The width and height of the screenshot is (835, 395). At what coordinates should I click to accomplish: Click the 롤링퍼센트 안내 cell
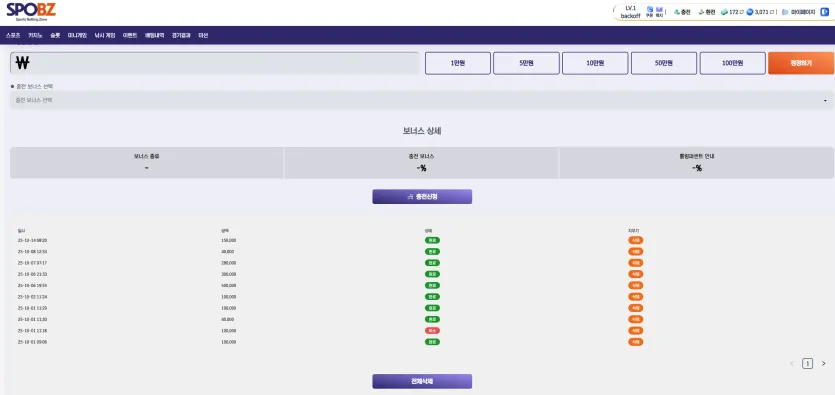697,163
